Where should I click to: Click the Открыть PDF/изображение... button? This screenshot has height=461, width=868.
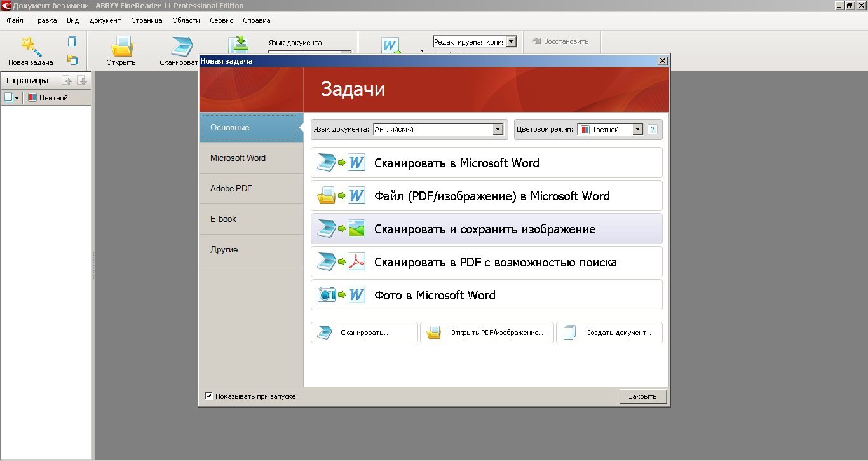487,333
